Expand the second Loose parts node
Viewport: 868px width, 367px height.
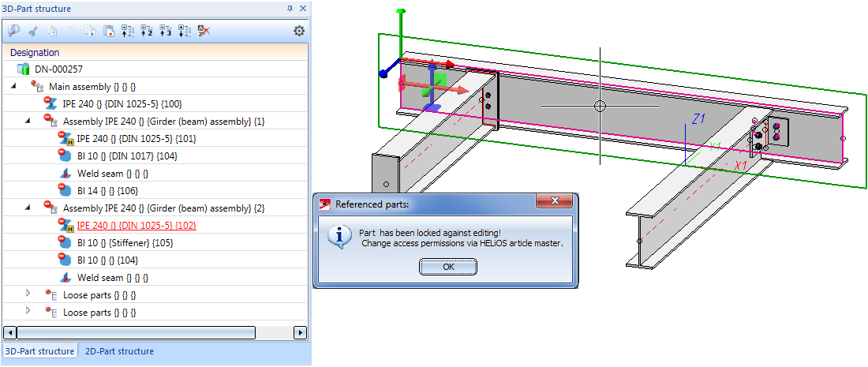pos(28,312)
